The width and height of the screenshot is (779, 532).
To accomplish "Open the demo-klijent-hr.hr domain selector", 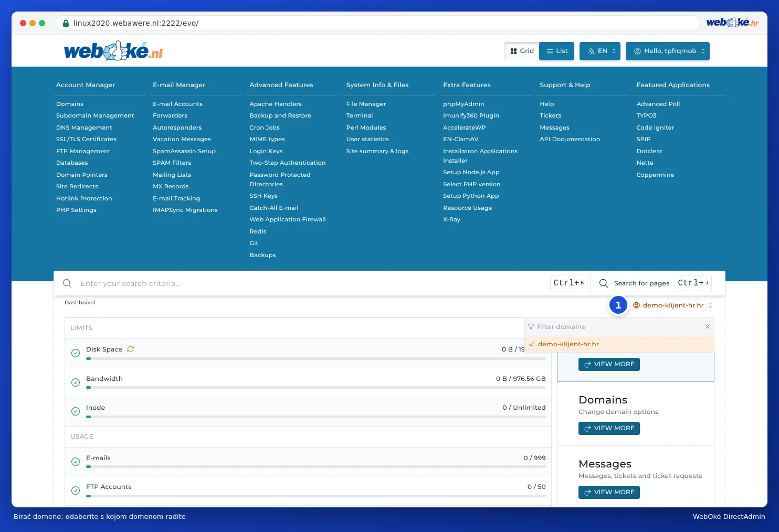I will (673, 305).
